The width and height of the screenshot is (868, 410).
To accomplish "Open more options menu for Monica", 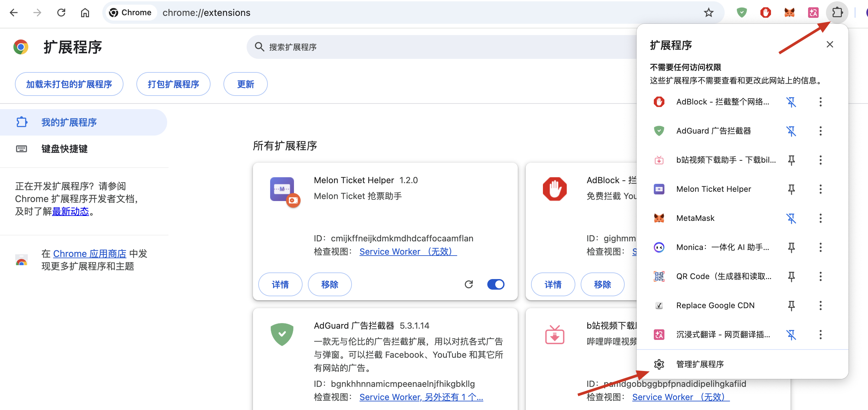I will click(820, 247).
